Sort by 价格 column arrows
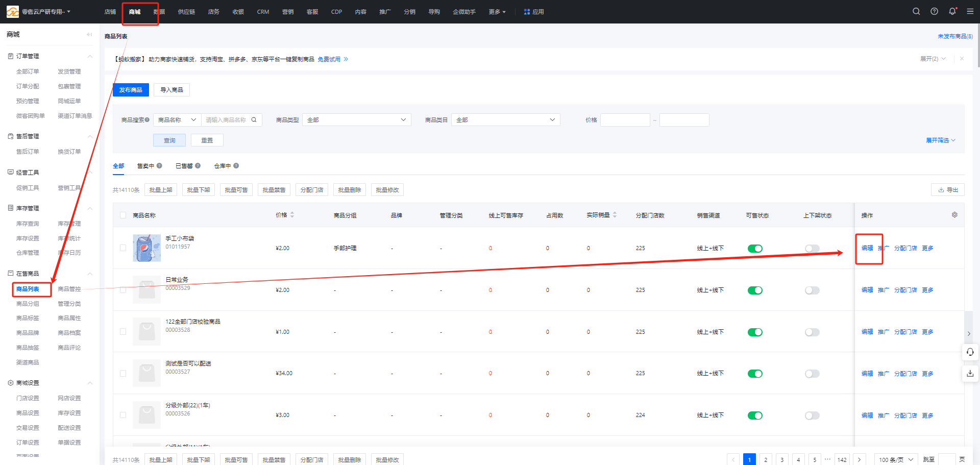980x465 pixels. coord(292,215)
